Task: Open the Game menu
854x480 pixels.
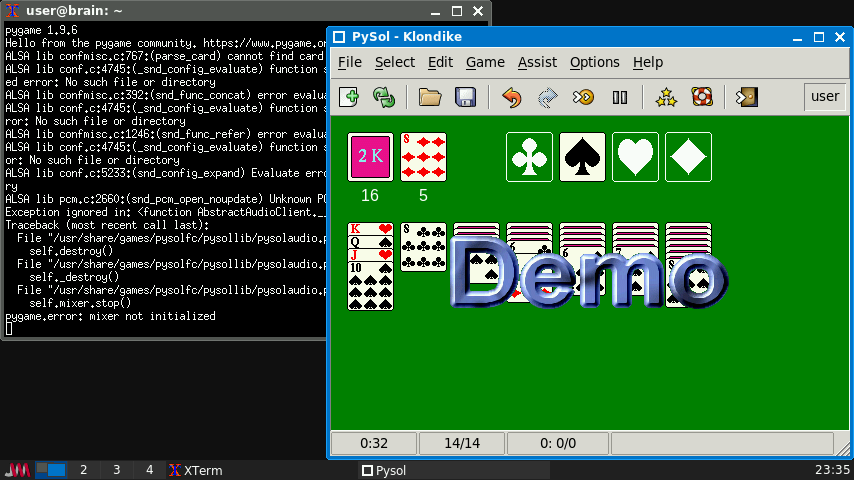Action: (485, 62)
